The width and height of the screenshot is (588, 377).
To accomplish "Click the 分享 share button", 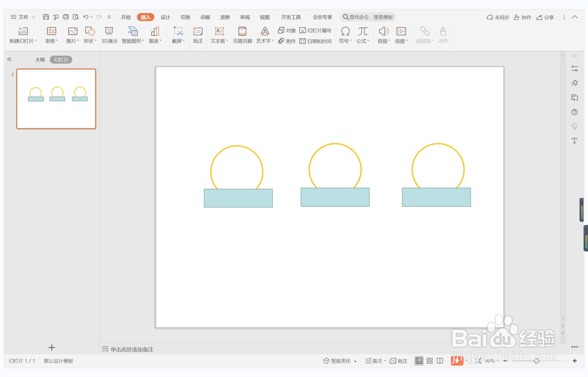I will (x=545, y=17).
